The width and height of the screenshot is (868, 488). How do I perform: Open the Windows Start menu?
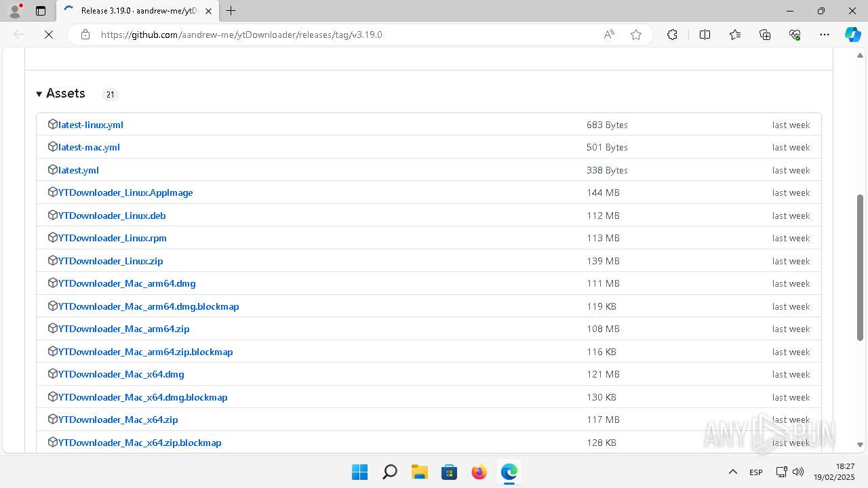point(359,472)
